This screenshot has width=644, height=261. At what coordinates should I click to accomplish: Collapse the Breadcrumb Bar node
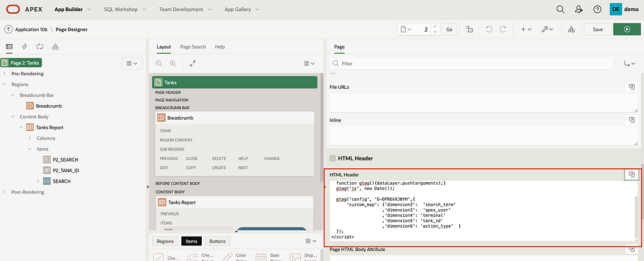pos(12,95)
